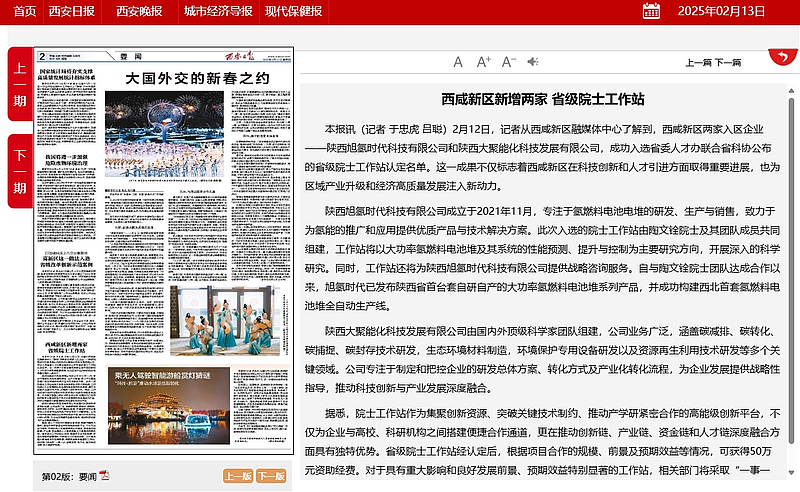Open previous article link 上一篇

tap(698, 63)
